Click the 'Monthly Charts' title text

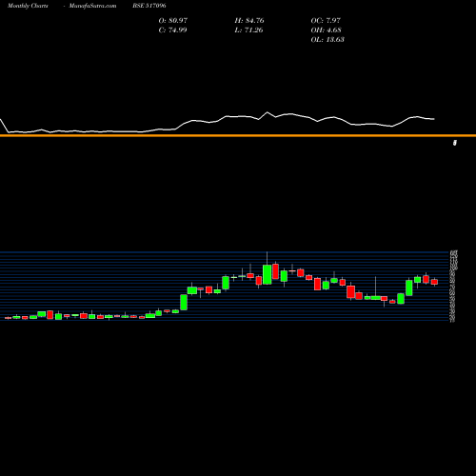click(x=28, y=6)
